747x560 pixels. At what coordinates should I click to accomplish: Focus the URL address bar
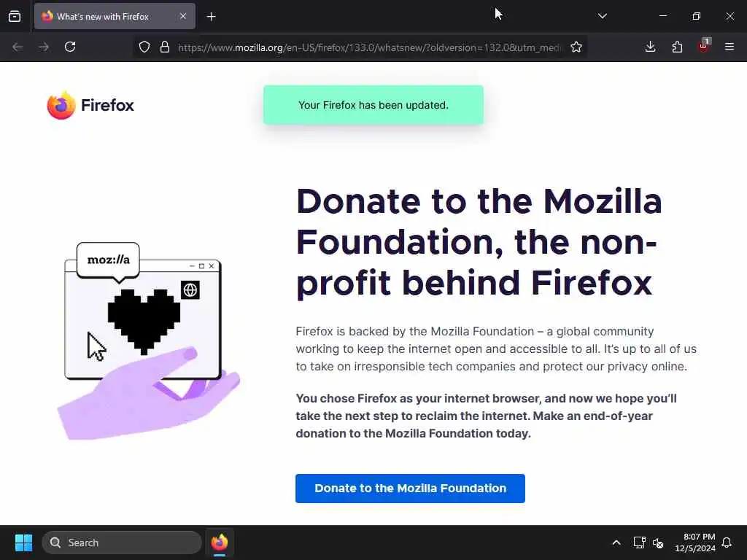pos(369,47)
